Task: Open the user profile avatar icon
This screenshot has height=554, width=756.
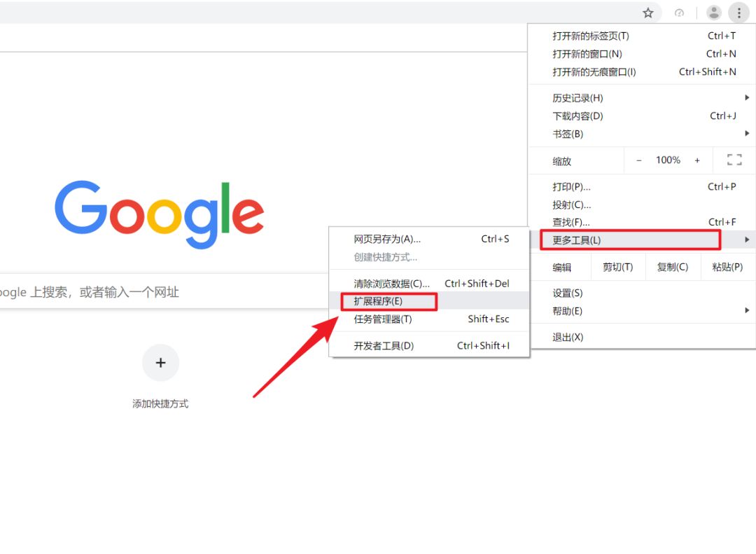Action: 713,13
